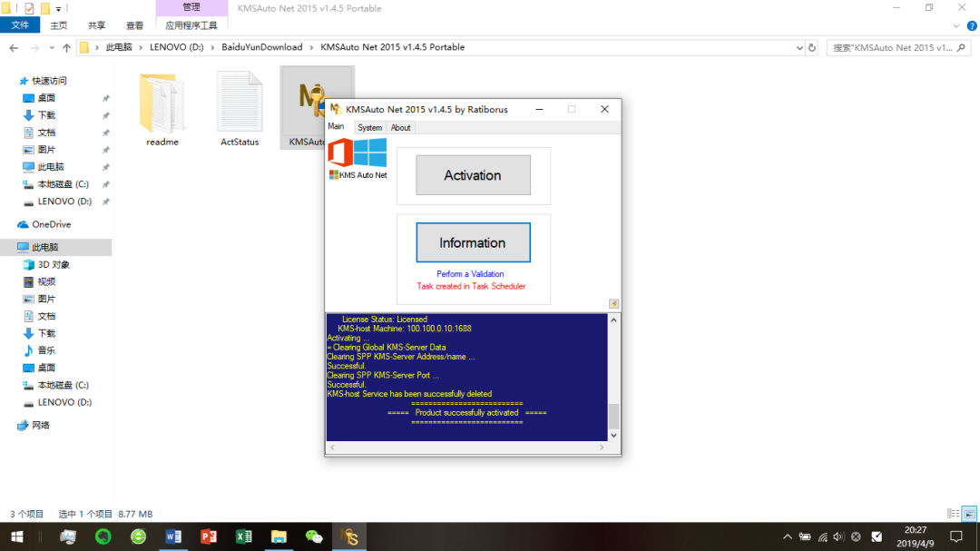Open Excel from the taskbar
The height and width of the screenshot is (551, 980).
pyautogui.click(x=244, y=536)
